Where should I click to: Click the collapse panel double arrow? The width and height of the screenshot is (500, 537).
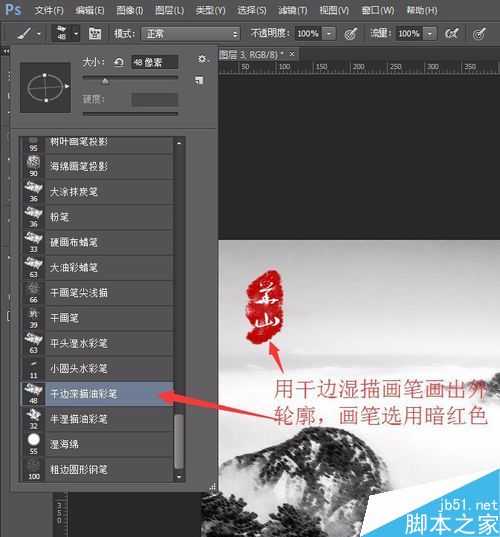[x=6, y=51]
